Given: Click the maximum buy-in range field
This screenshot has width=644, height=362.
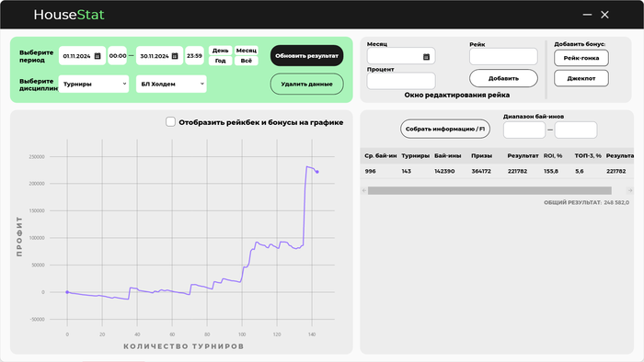Looking at the screenshot, I should tap(576, 130).
